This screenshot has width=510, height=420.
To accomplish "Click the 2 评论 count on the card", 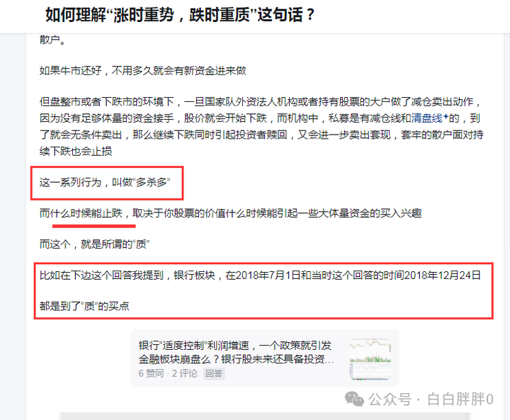I will (184, 373).
